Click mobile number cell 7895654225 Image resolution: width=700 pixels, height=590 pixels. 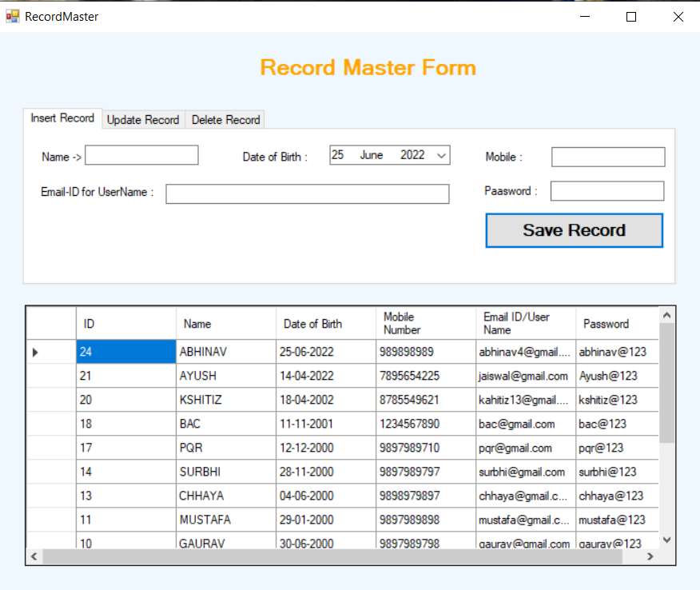[x=426, y=376]
